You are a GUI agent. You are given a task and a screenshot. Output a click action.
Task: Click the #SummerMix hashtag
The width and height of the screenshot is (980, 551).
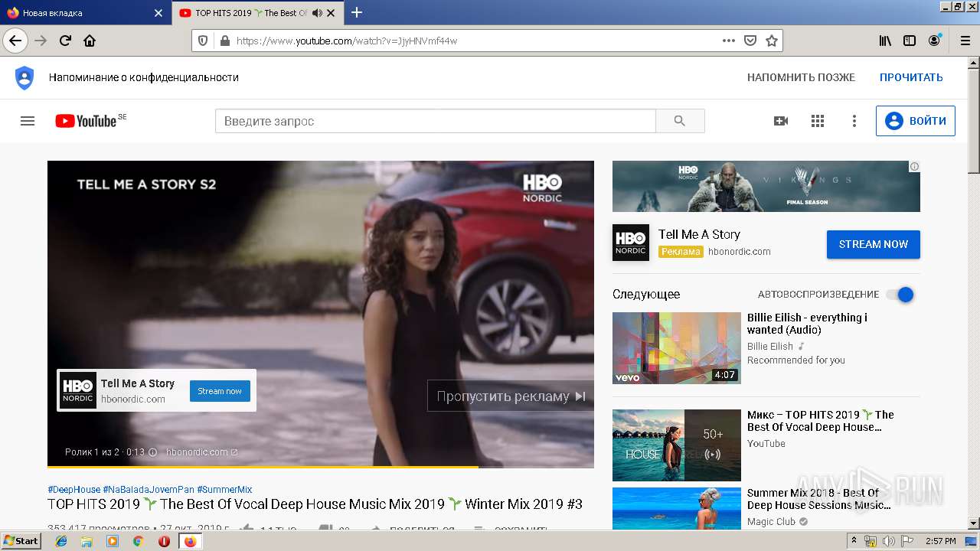(x=224, y=490)
